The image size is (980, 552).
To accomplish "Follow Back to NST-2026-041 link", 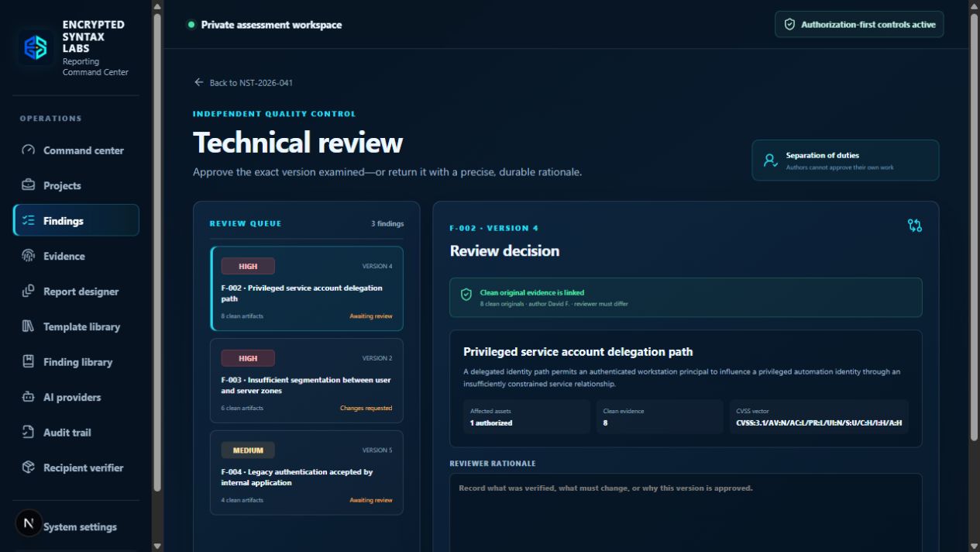I will tap(243, 83).
